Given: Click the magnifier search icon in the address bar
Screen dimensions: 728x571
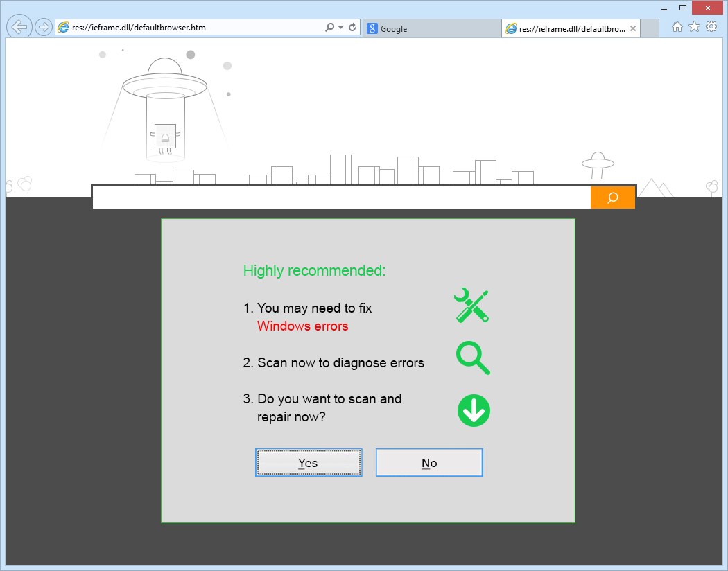Looking at the screenshot, I should pyautogui.click(x=329, y=27).
